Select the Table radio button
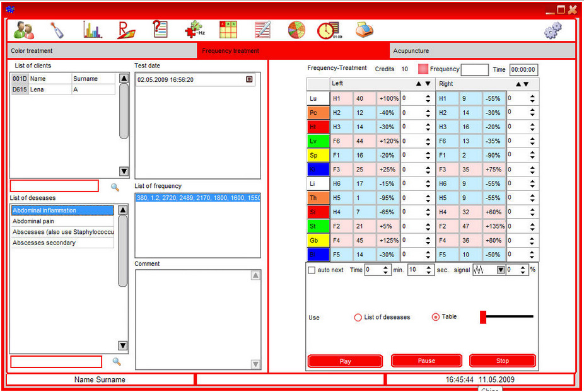584x392 pixels. (435, 317)
